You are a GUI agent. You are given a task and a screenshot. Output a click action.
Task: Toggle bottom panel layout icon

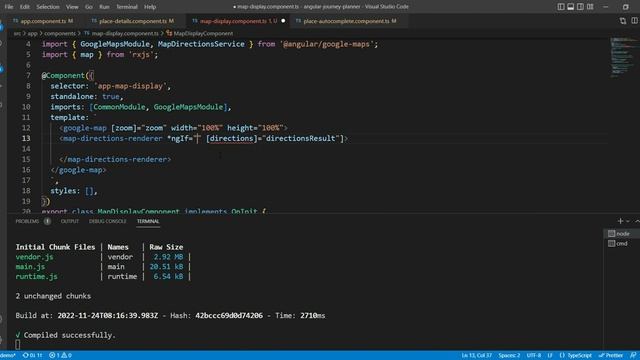click(x=571, y=7)
